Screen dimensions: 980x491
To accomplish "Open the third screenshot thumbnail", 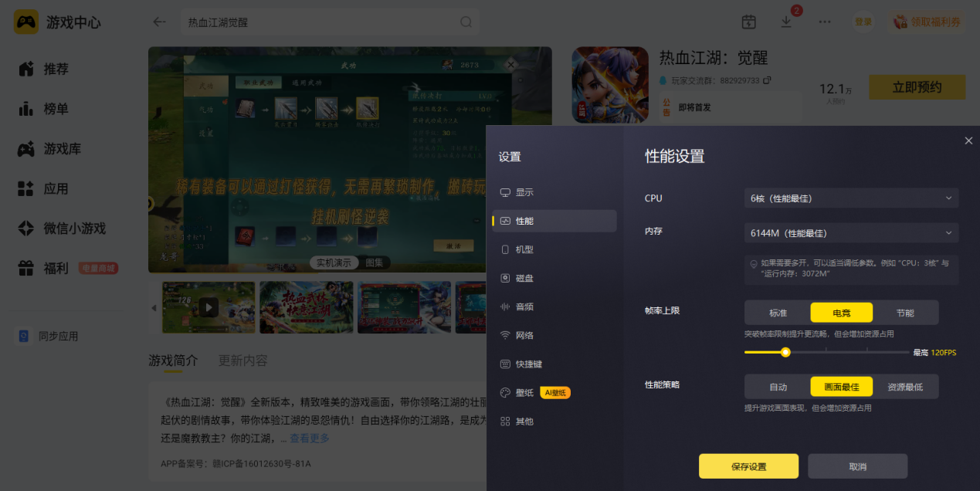I will coord(405,307).
